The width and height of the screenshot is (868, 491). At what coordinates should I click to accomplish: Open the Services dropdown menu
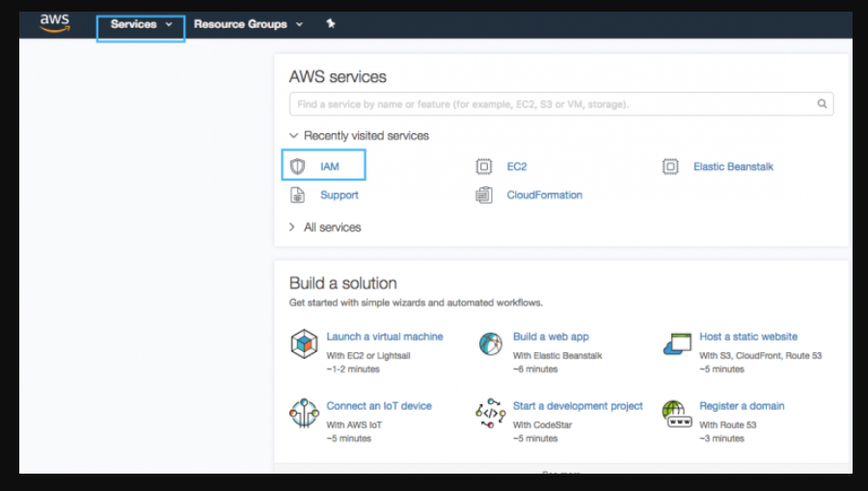[x=141, y=24]
